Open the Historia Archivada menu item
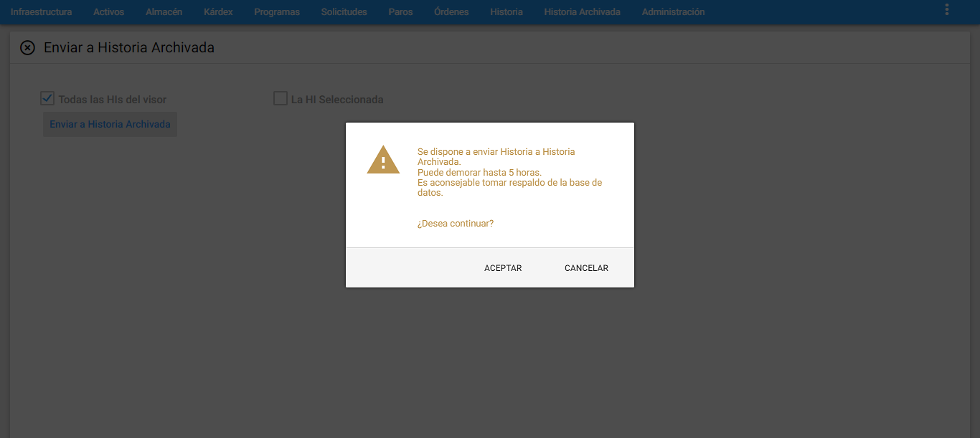The height and width of the screenshot is (438, 980). point(582,12)
